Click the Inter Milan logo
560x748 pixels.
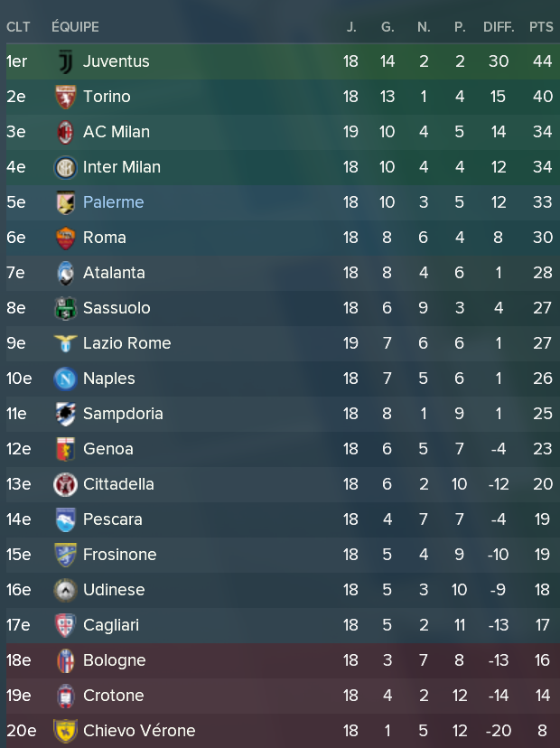tap(65, 167)
